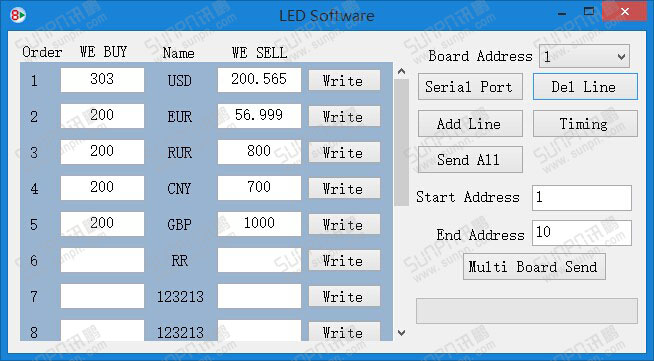Click the Multi Board Send button
Image resolution: width=654 pixels, height=361 pixels.
[x=534, y=267]
